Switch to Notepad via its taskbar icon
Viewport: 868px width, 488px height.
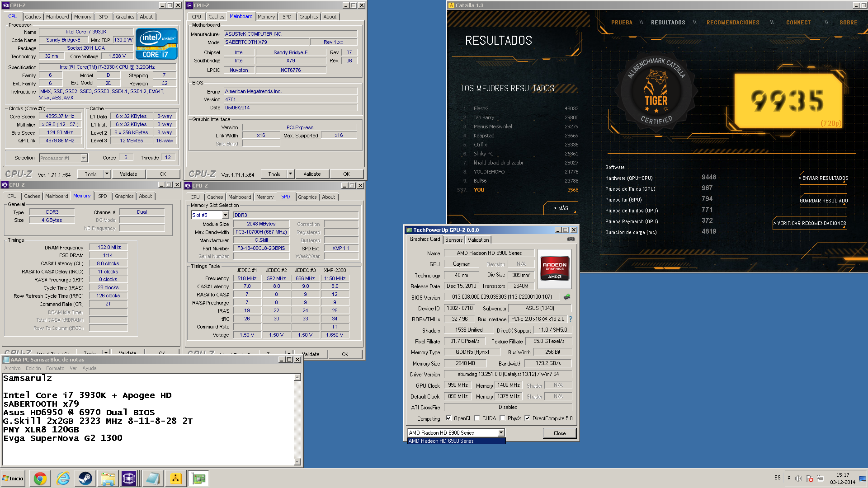[152, 479]
